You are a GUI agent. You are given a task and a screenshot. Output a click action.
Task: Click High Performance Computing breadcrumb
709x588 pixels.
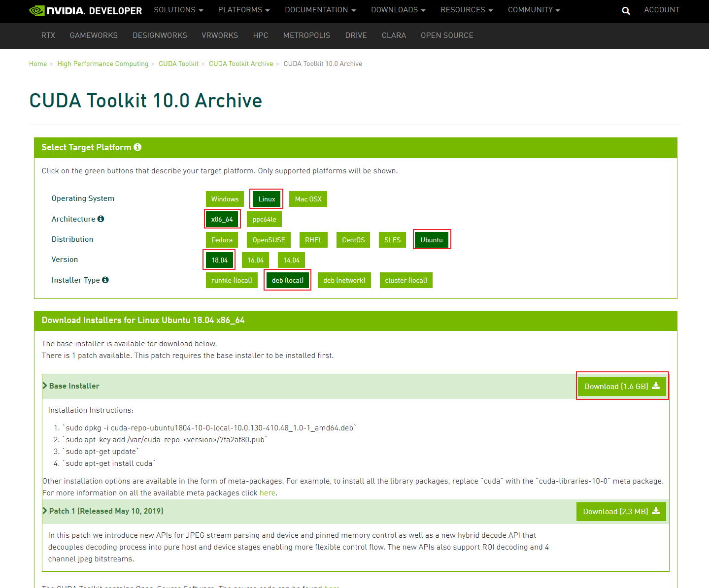[102, 64]
